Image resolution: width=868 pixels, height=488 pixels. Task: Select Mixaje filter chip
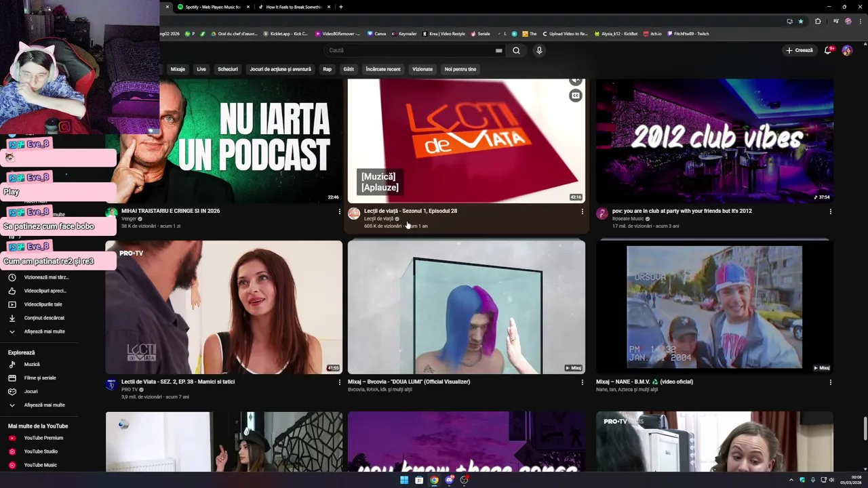178,69
